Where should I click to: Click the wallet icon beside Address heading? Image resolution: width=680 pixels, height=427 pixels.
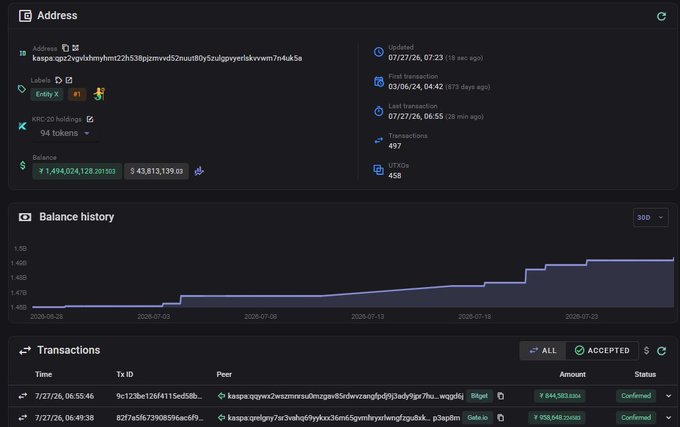[x=25, y=16]
